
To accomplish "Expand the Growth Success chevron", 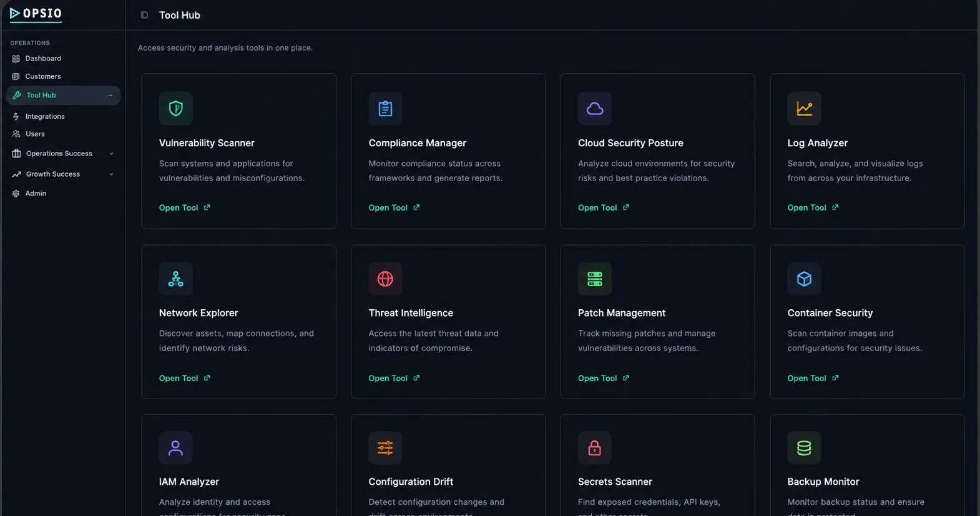I will click(x=111, y=174).
